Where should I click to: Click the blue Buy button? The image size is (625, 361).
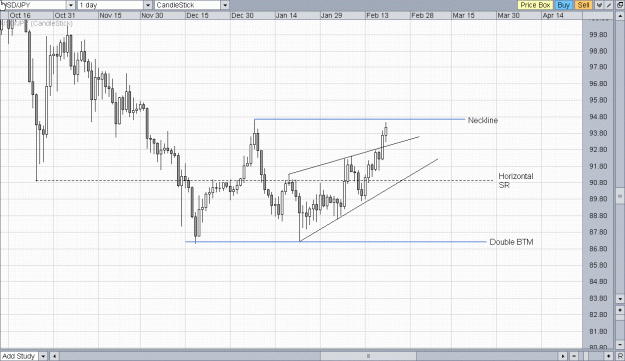[x=564, y=5]
